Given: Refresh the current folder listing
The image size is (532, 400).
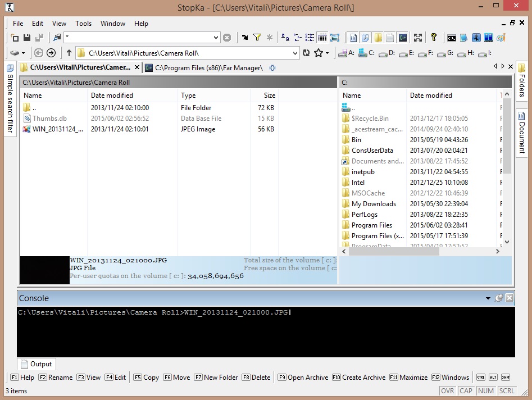Looking at the screenshot, I should tap(306, 53).
